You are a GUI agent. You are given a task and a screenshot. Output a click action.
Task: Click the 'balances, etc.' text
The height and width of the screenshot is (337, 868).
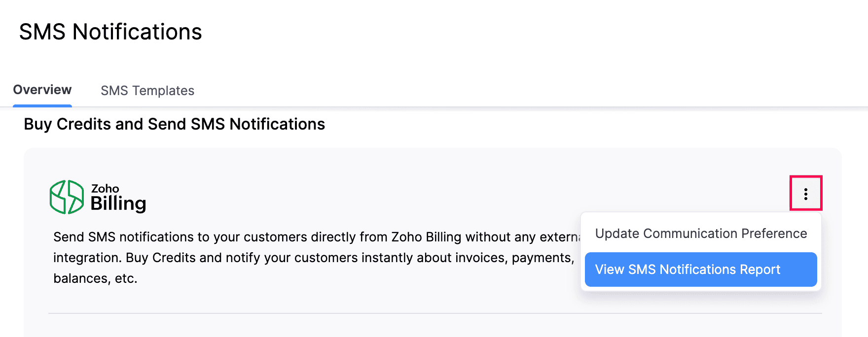(95, 278)
